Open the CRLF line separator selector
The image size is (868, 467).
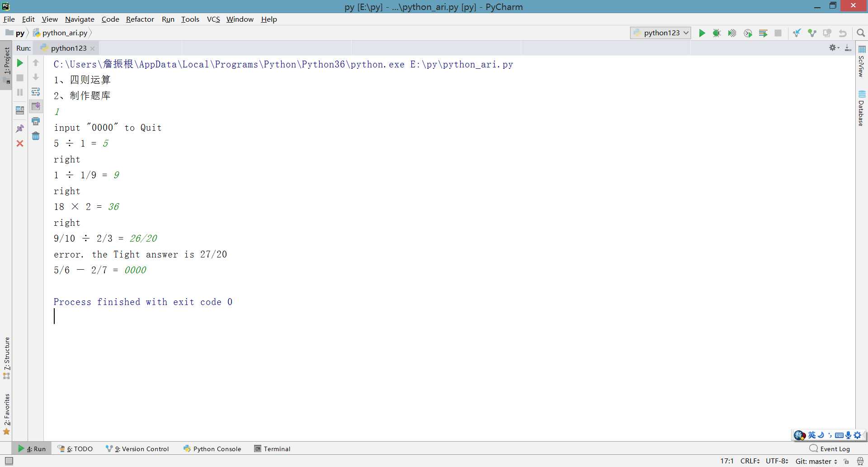pos(750,461)
